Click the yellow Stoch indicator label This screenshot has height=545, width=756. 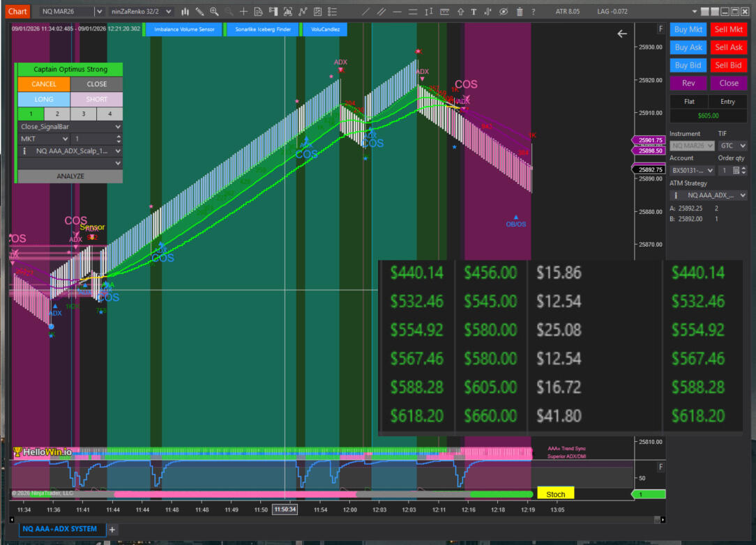555,494
